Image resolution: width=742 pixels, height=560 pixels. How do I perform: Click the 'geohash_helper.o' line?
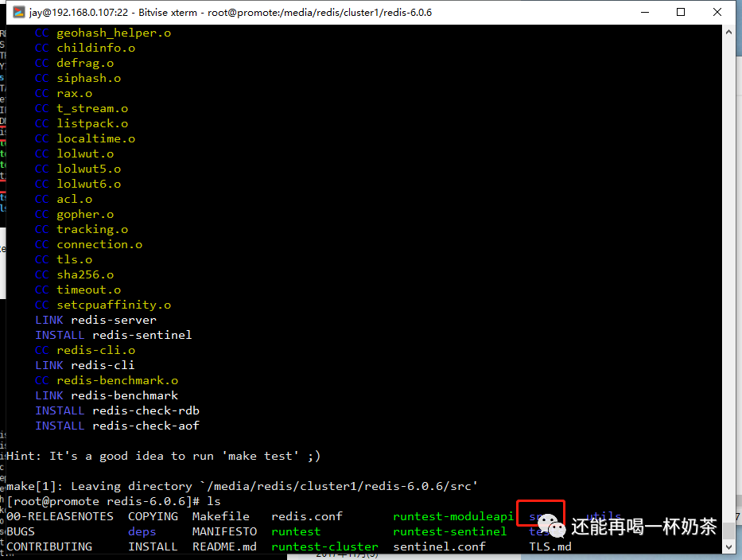103,33
